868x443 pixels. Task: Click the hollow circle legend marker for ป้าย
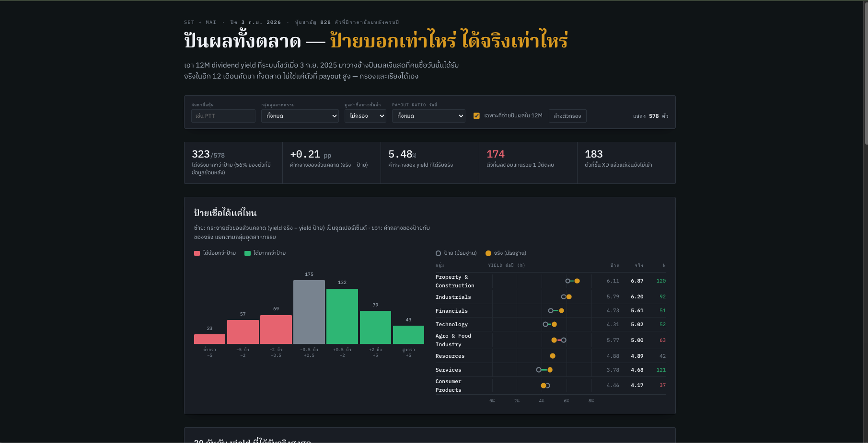(438, 253)
